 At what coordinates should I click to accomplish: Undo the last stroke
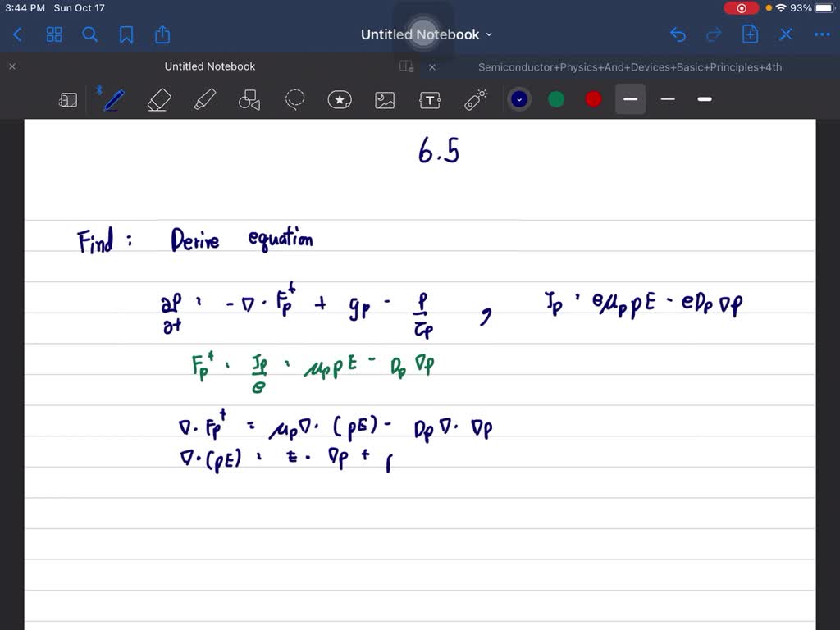click(678, 34)
